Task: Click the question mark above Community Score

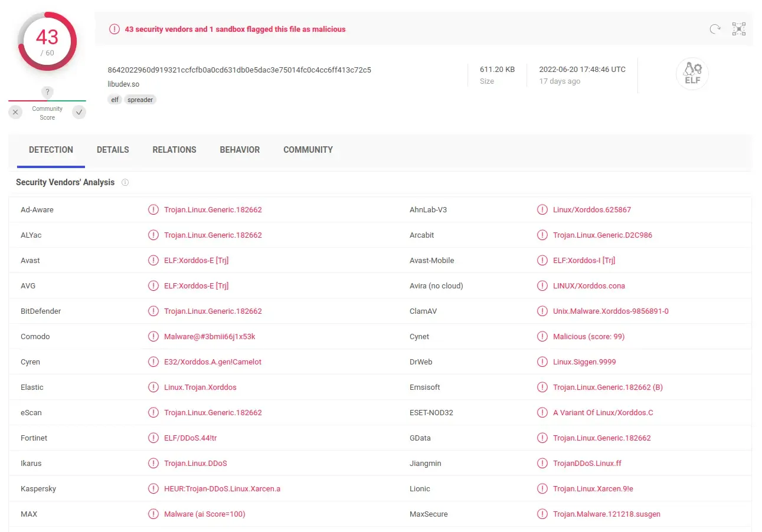Action: pos(47,92)
